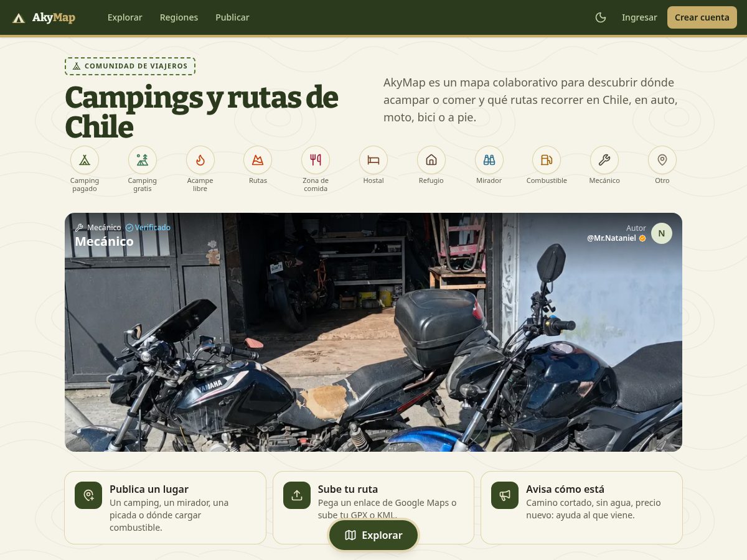Viewport: 747px width, 560px height.
Task: Select the Refugio house icon
Action: click(x=431, y=160)
